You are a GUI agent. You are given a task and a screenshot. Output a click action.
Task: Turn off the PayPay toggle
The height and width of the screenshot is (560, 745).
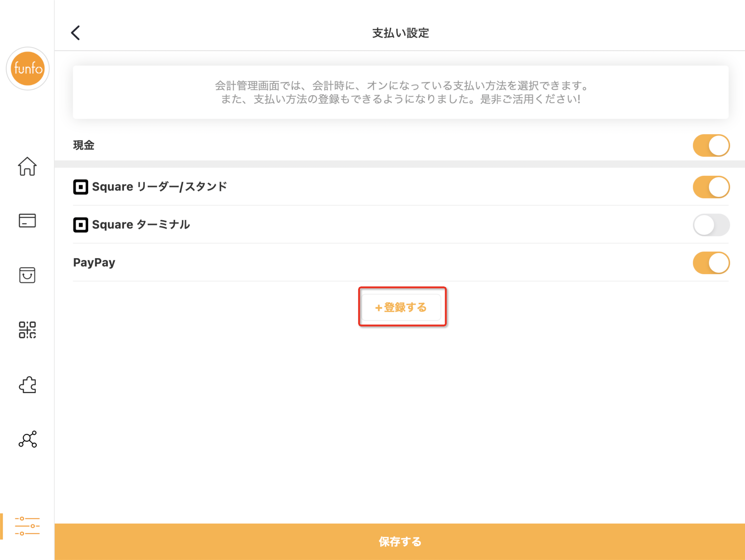(x=711, y=263)
